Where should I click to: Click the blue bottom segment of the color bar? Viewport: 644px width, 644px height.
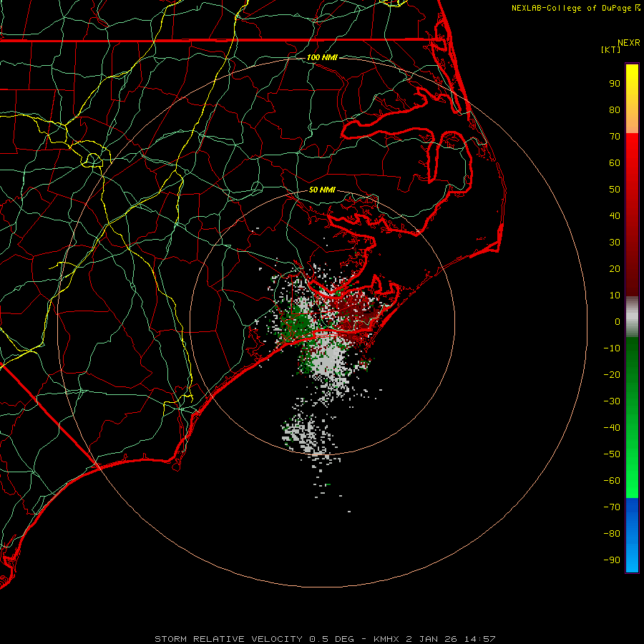click(x=632, y=535)
